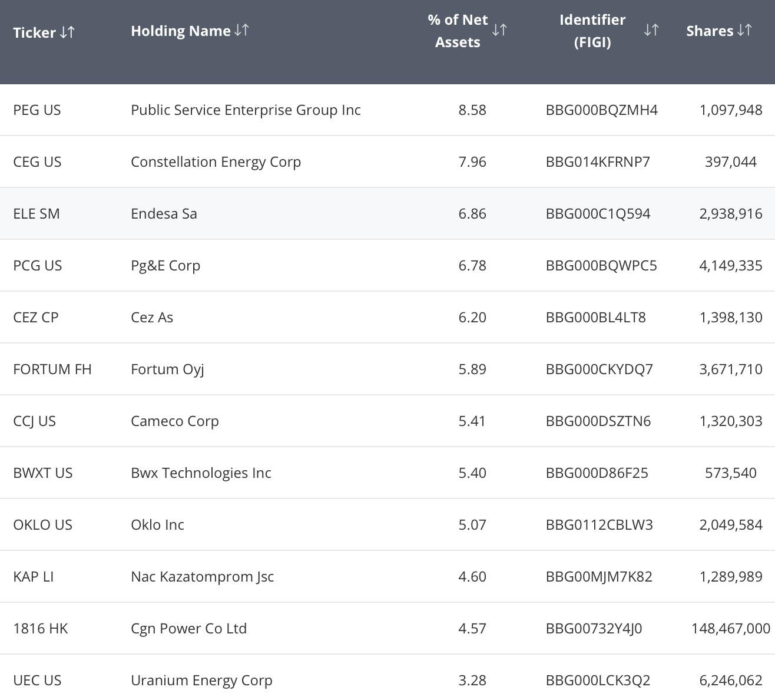This screenshot has width=775, height=700.
Task: Select Fortum Oyj holding name
Action: [167, 369]
